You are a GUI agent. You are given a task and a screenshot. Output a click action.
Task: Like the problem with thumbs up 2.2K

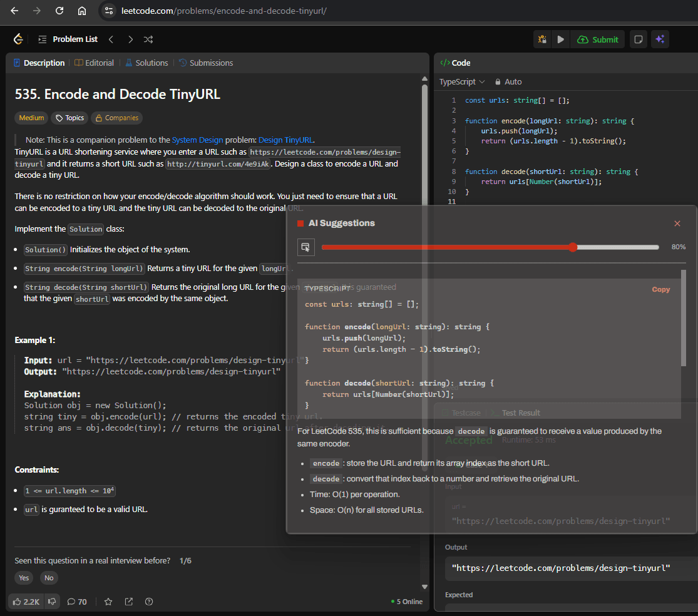[x=26, y=602]
